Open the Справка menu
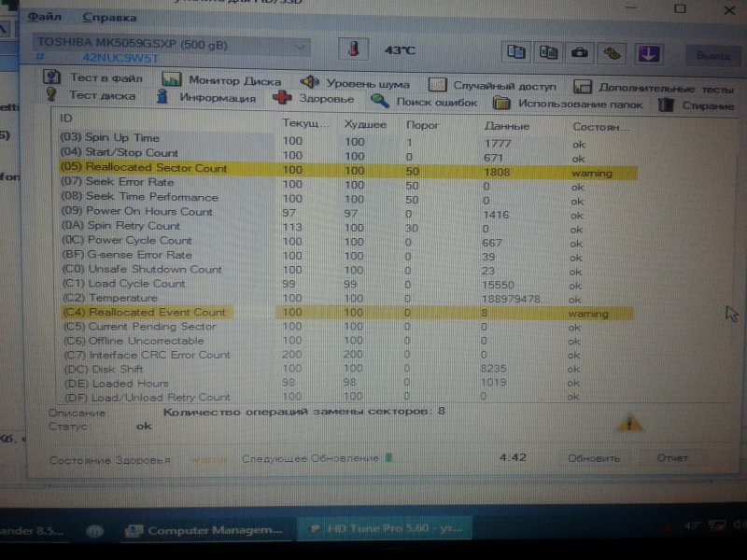 coord(108,17)
